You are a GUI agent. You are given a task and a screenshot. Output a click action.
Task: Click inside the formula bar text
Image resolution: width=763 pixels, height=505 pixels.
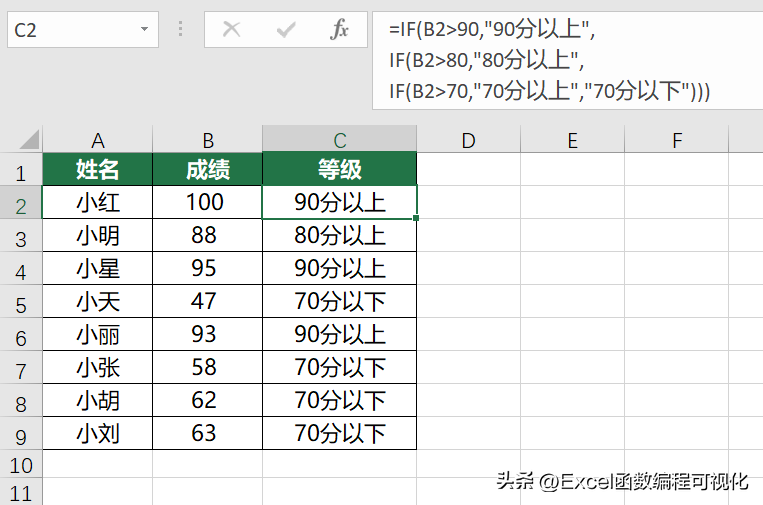pos(567,60)
